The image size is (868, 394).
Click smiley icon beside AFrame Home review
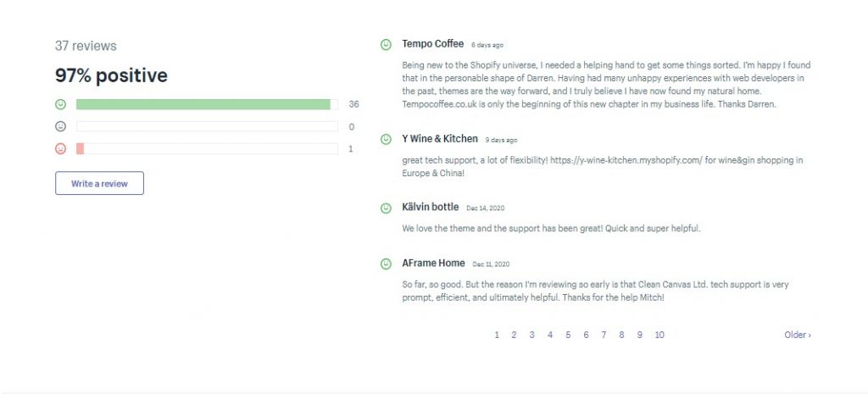386,264
